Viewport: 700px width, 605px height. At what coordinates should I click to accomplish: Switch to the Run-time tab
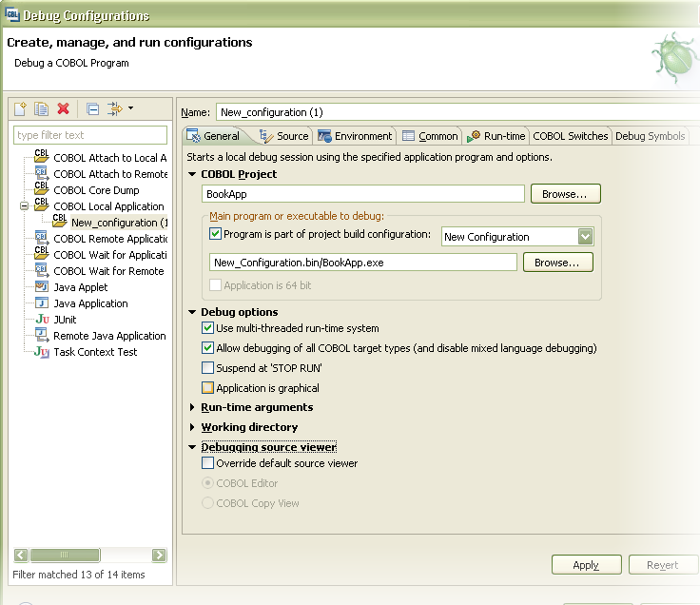point(496,136)
